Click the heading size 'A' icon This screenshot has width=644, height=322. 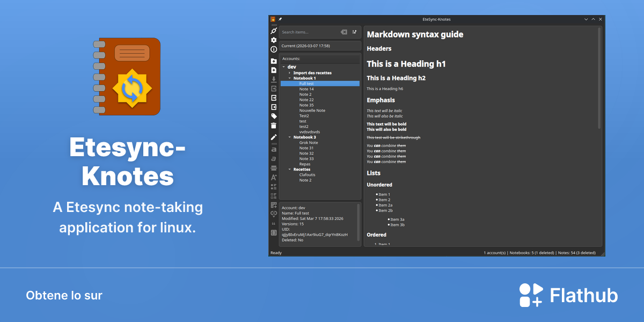pos(274,177)
